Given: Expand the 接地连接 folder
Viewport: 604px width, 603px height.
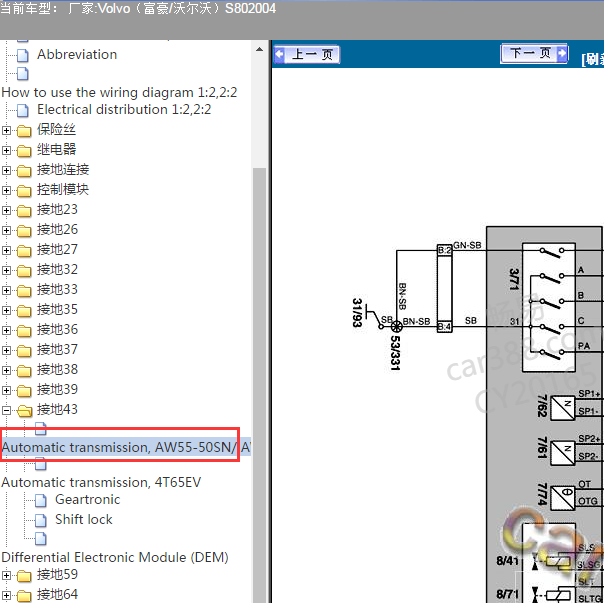Looking at the screenshot, I should 6,170.
